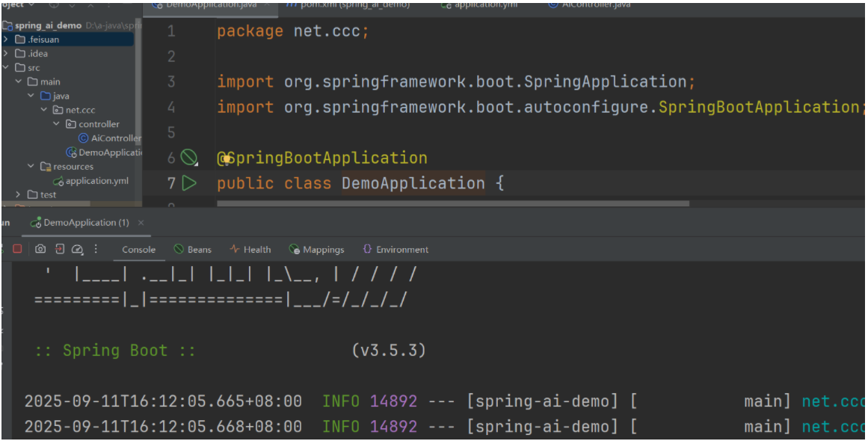
Task: Collapse the controller package
Action: [x=57, y=124]
